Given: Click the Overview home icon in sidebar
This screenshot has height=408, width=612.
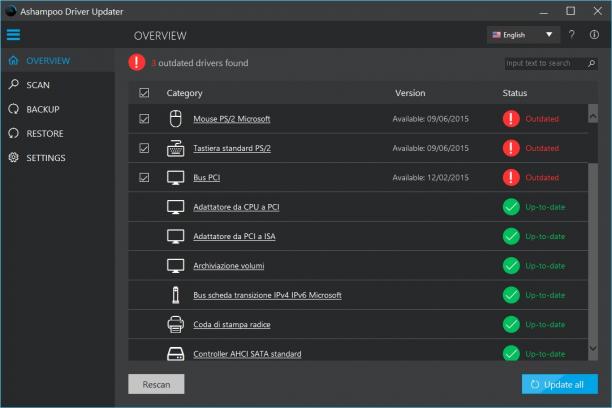Looking at the screenshot, I should (14, 61).
